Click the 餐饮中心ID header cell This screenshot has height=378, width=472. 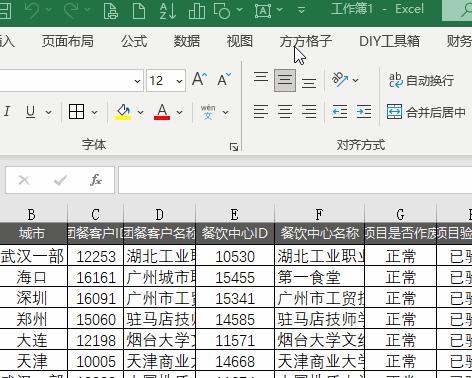click(235, 233)
